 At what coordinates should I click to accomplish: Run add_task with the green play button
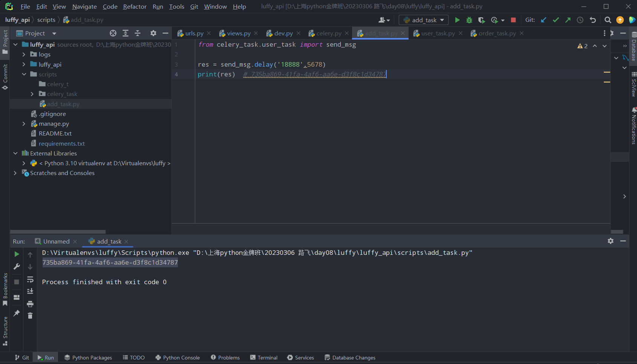(x=457, y=20)
